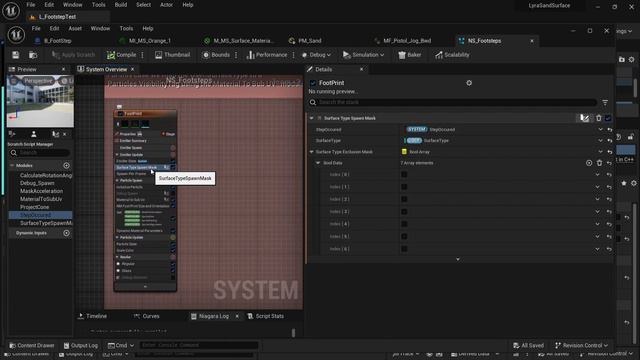Toggle the FootPrint emitter enabled checkbox
This screenshot has width=640, height=360.
313,83
